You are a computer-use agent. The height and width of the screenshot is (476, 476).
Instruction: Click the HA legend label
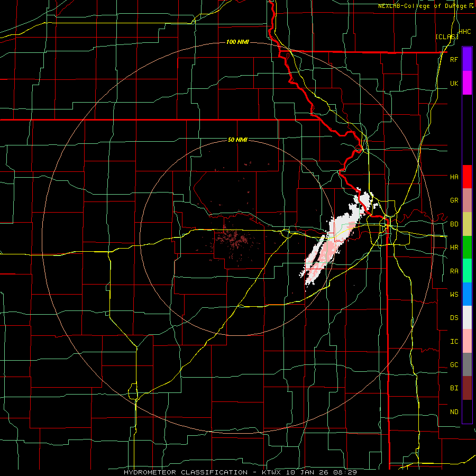[454, 177]
